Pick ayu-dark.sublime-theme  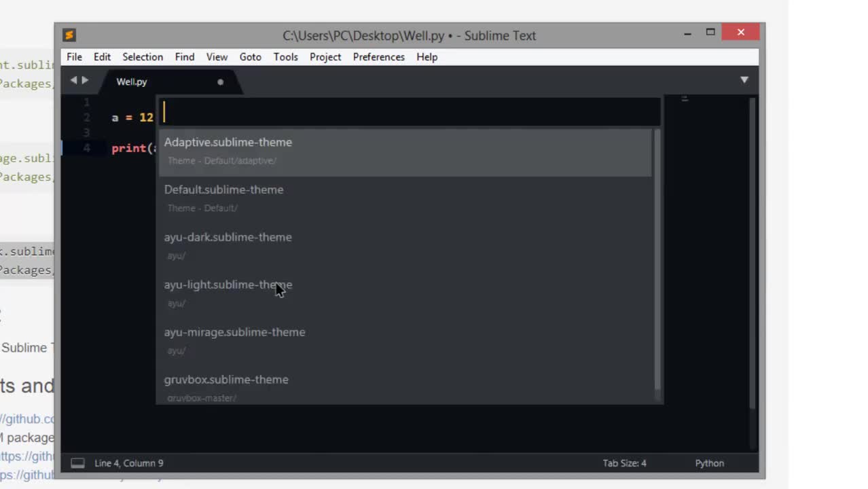pyautogui.click(x=405, y=247)
